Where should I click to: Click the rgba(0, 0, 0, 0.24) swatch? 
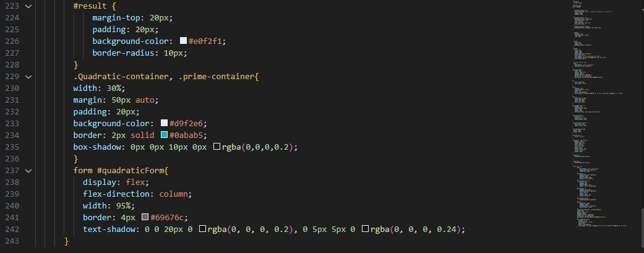point(365,229)
